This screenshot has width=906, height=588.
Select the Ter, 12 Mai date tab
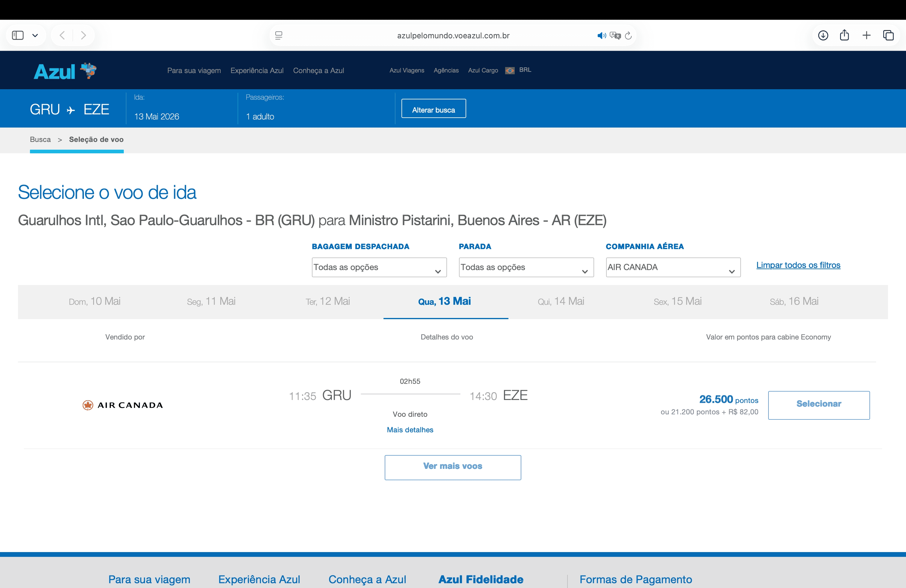pos(328,301)
